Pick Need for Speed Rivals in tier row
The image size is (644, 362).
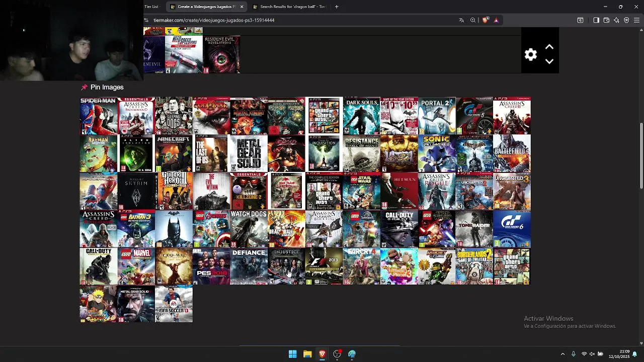click(184, 54)
